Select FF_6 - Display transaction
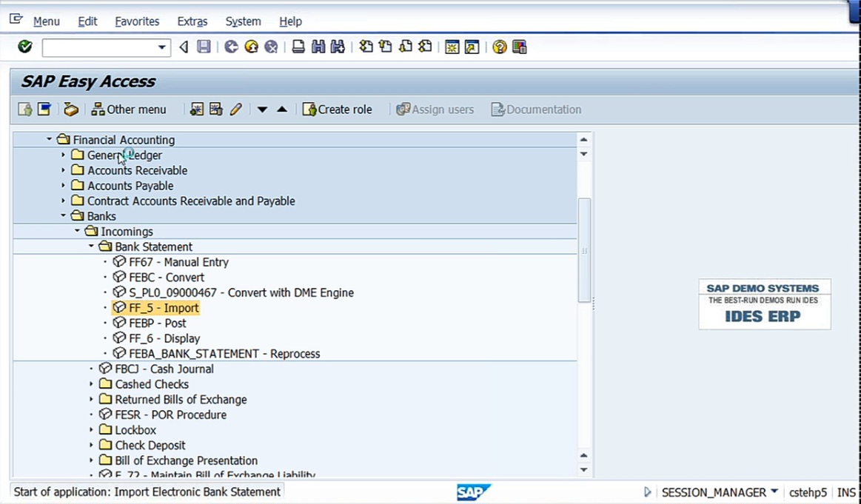The width and height of the screenshot is (861, 504). (x=165, y=338)
